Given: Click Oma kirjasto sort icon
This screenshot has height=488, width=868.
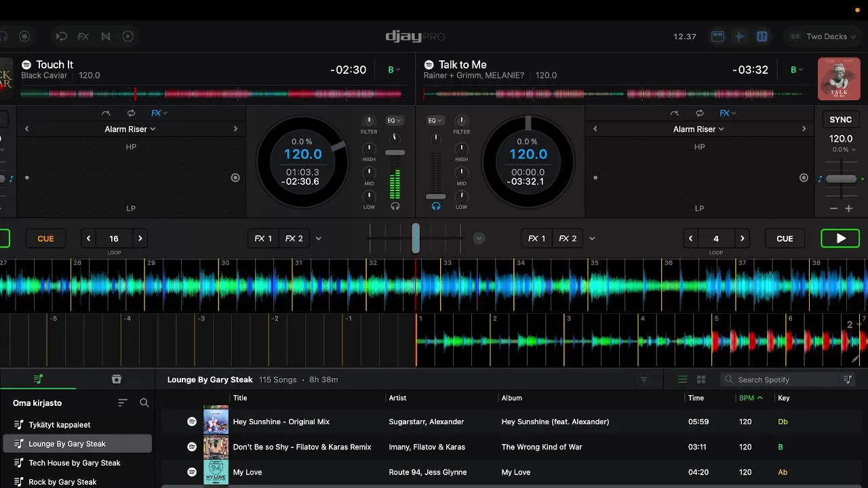Looking at the screenshot, I should [x=123, y=403].
